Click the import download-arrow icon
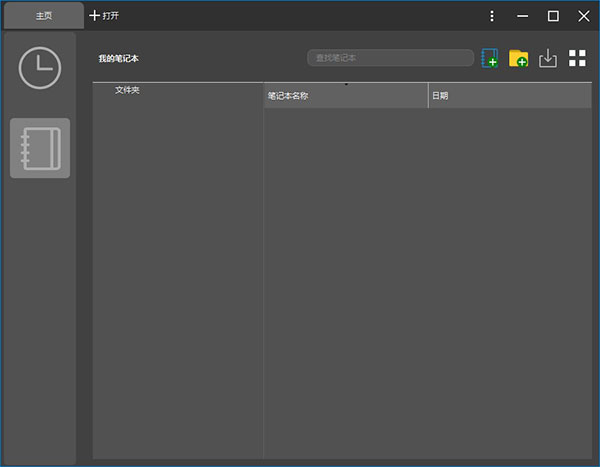600x467 pixels. click(547, 58)
